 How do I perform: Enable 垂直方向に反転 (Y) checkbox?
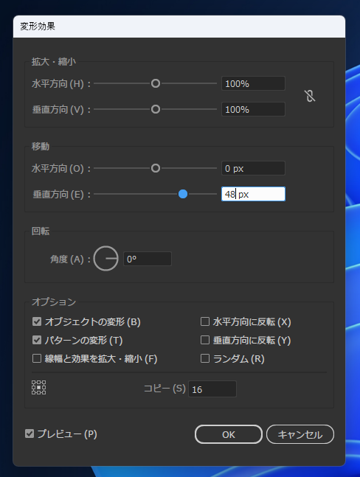(x=205, y=340)
